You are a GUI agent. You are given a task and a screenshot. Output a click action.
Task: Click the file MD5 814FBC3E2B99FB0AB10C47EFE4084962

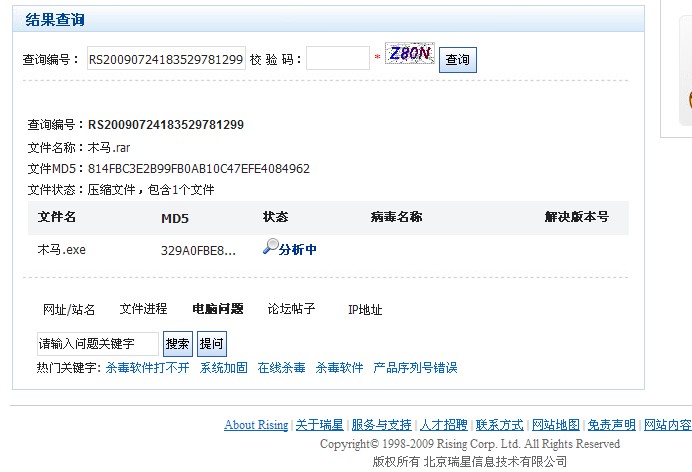(199, 169)
